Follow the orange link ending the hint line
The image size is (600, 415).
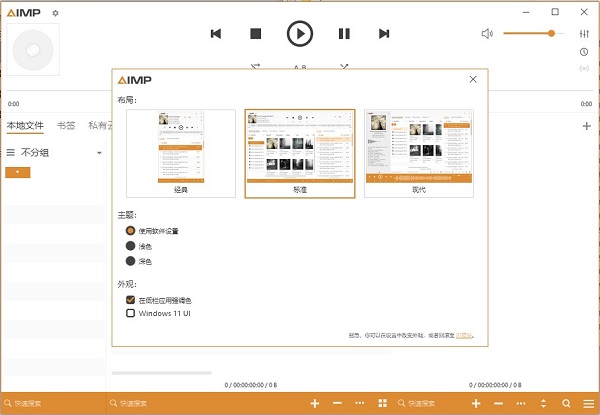click(464, 335)
